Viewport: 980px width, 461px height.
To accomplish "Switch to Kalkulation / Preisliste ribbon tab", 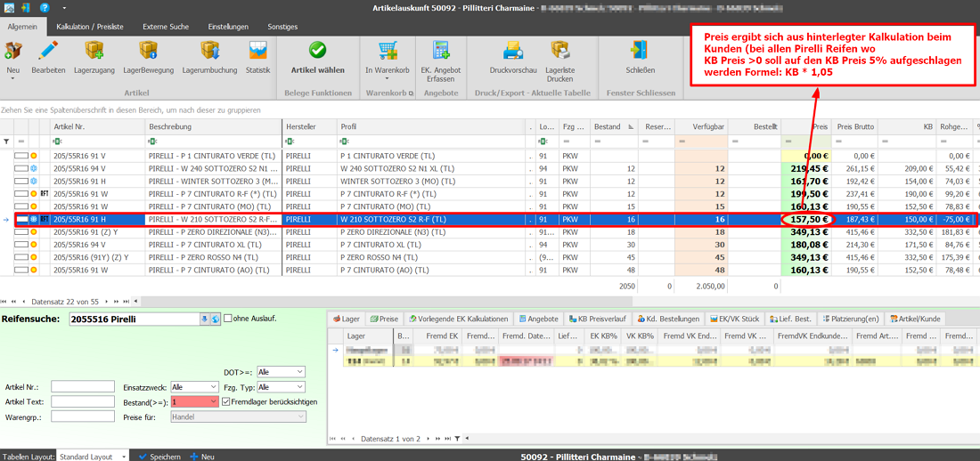I will [89, 27].
